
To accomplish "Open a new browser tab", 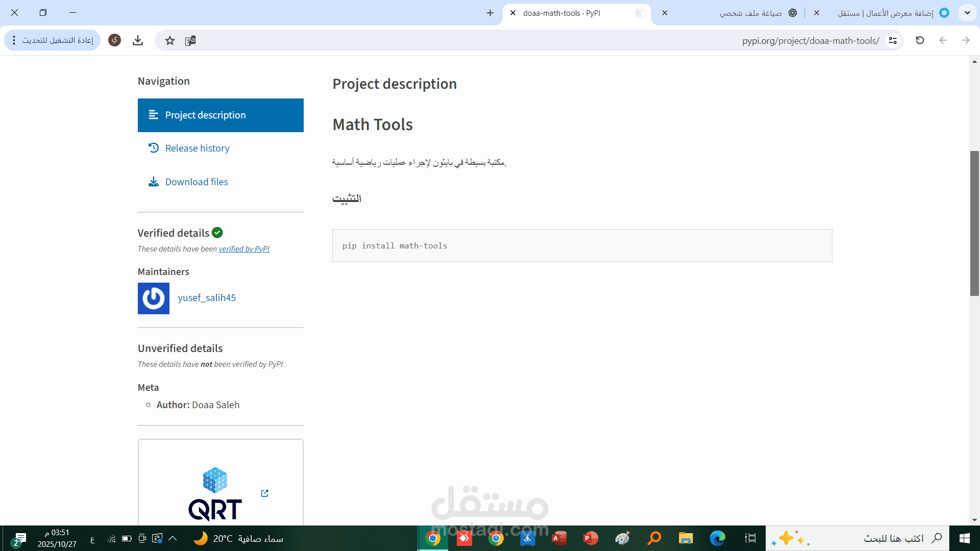I will click(490, 13).
